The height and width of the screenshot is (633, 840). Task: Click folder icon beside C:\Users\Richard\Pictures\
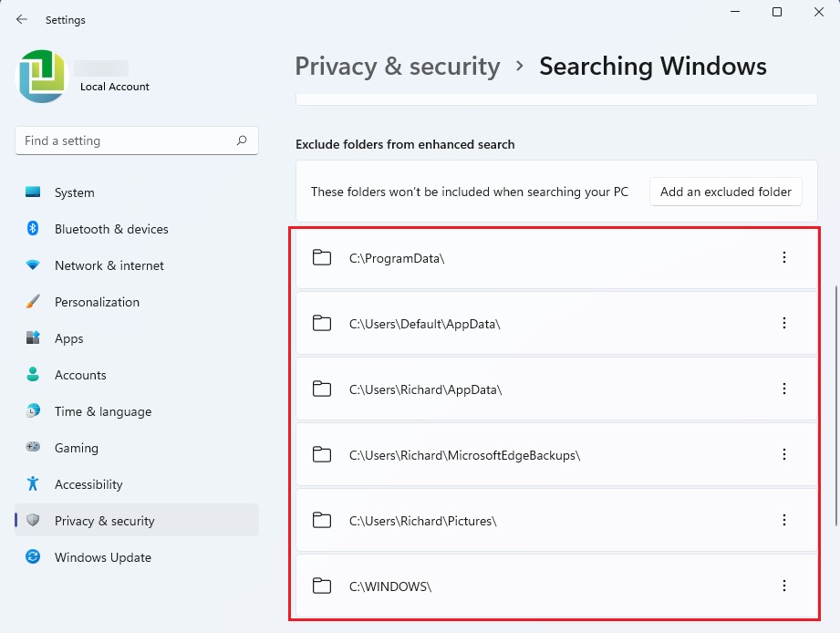pyautogui.click(x=322, y=520)
